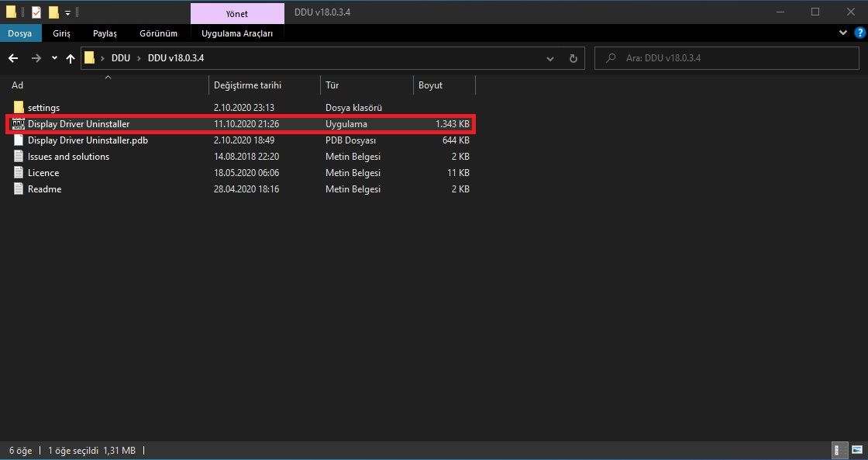Select the Readme text file
This screenshot has width=868, height=460.
44,189
